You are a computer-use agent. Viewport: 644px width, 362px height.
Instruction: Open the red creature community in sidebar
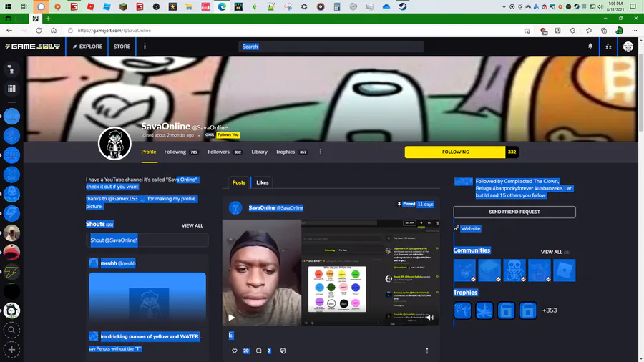(x=11, y=252)
